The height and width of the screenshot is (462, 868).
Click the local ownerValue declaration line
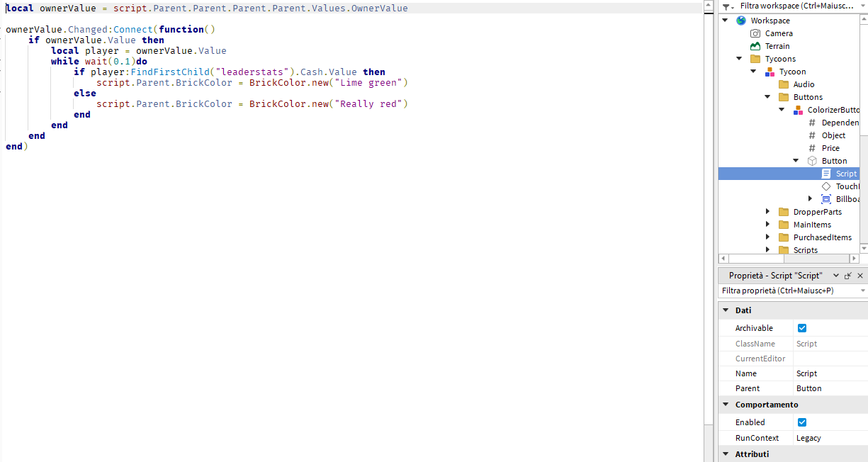[207, 9]
